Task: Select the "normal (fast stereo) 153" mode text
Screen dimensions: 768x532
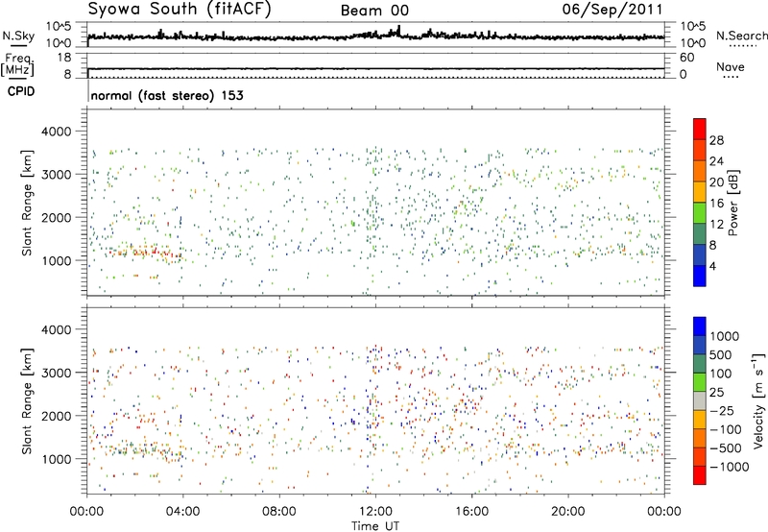Action: tap(167, 95)
